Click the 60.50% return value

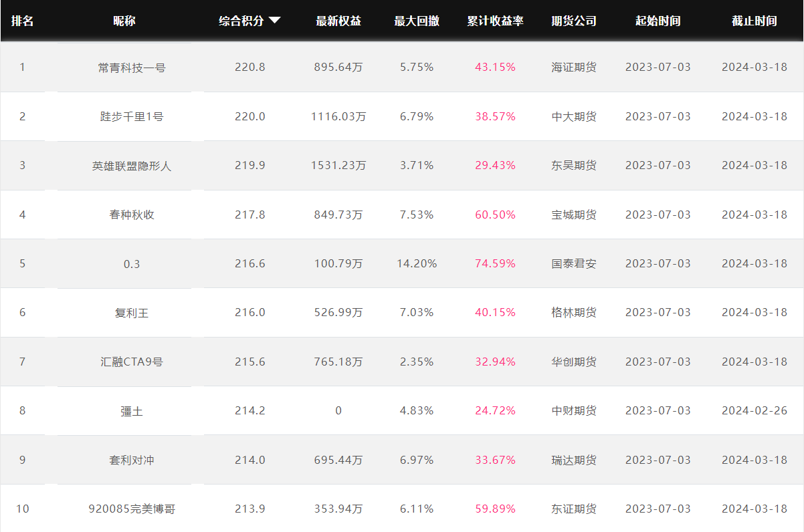point(495,215)
